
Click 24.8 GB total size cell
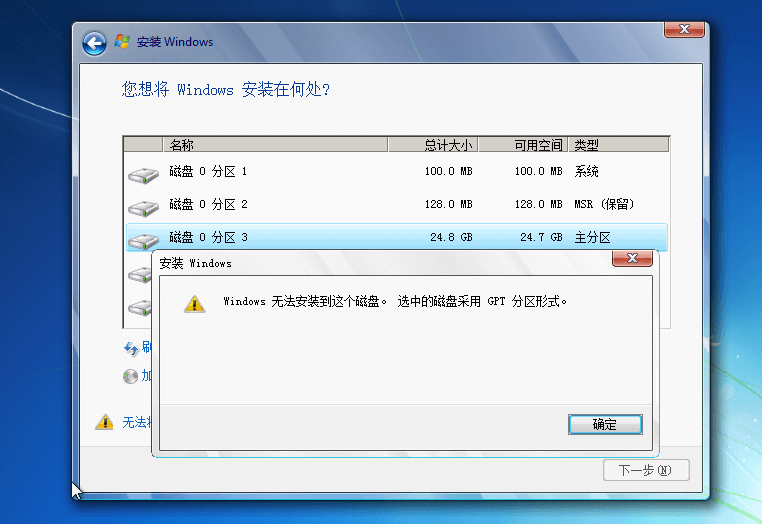pos(451,237)
